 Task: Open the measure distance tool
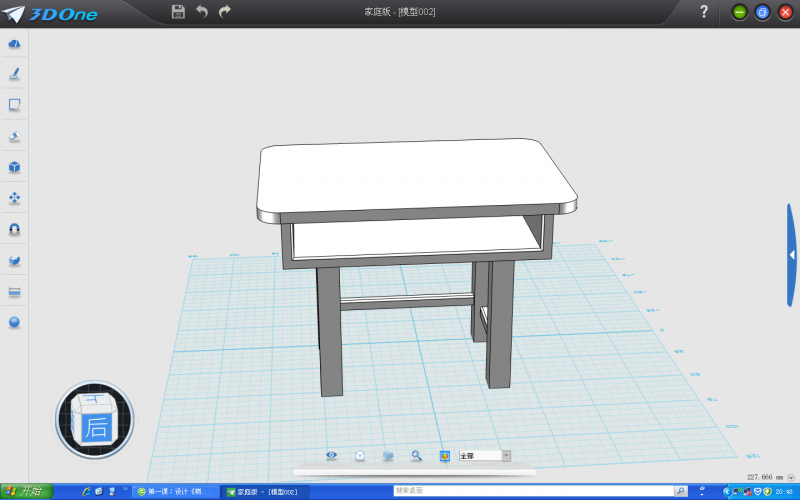tap(14, 292)
